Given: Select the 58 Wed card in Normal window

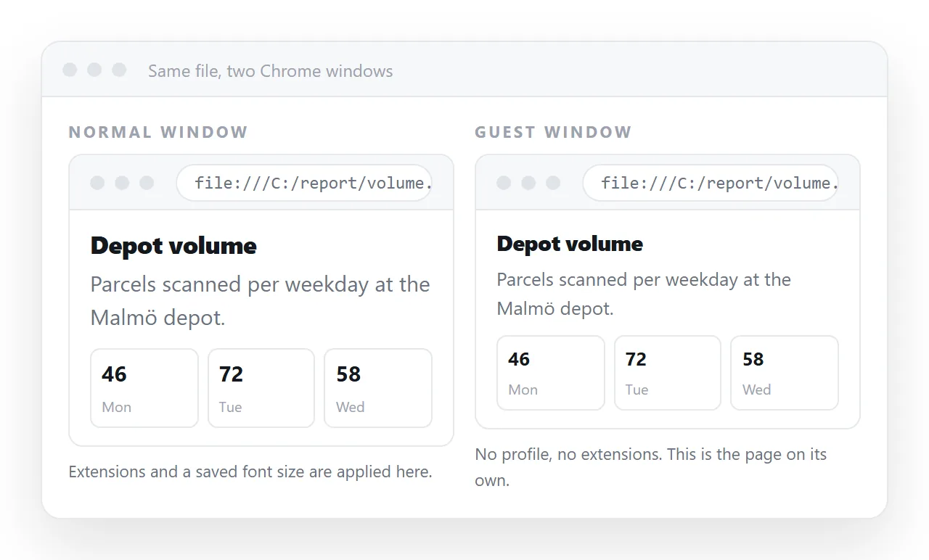Looking at the screenshot, I should click(378, 388).
